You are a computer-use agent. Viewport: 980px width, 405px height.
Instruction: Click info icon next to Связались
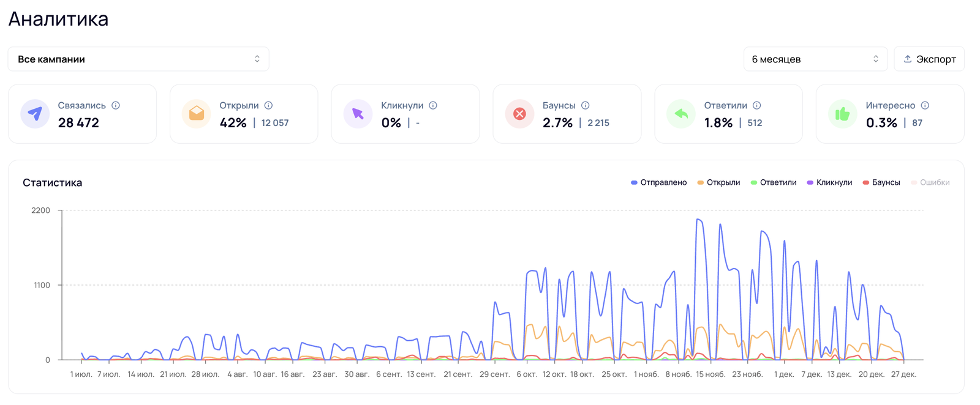point(116,105)
